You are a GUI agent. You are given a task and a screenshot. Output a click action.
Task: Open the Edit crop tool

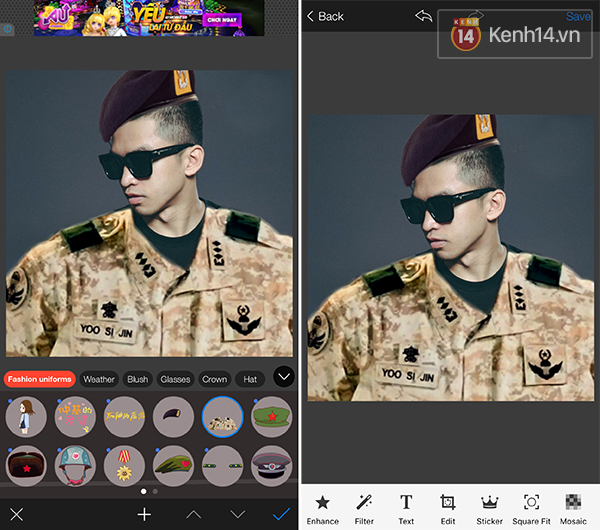point(448,507)
